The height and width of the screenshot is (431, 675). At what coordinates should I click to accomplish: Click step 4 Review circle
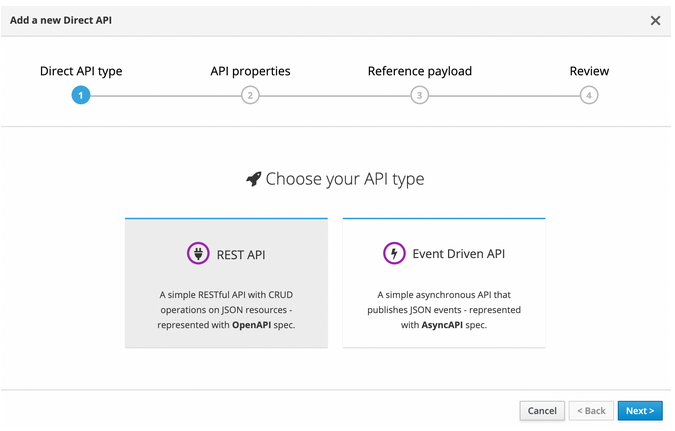589,95
